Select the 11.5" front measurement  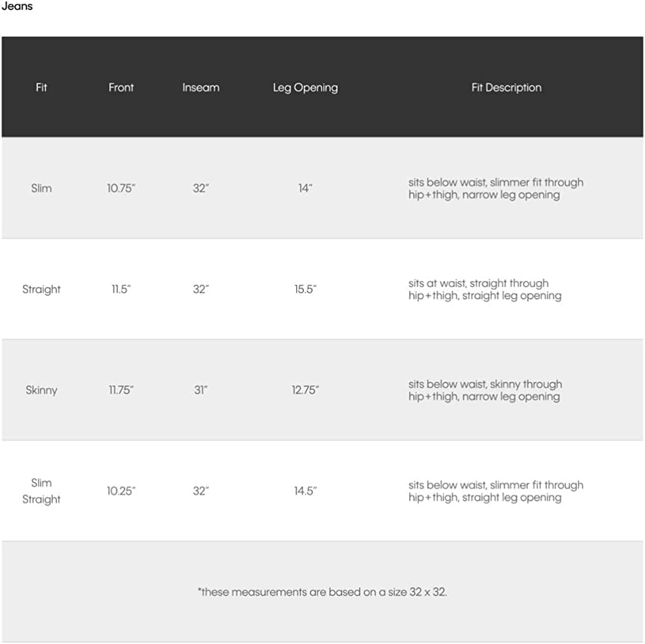coord(121,289)
